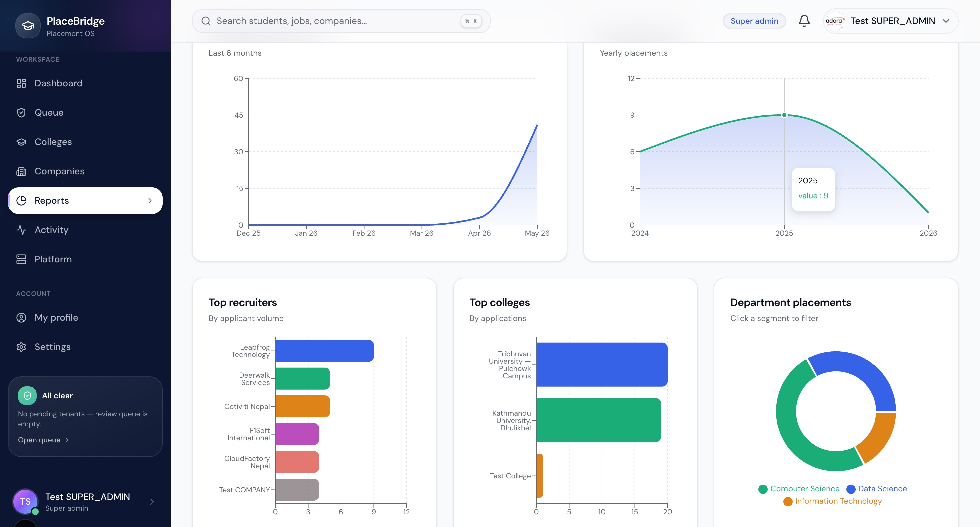Click the F1Soft International purple bar

[297, 434]
